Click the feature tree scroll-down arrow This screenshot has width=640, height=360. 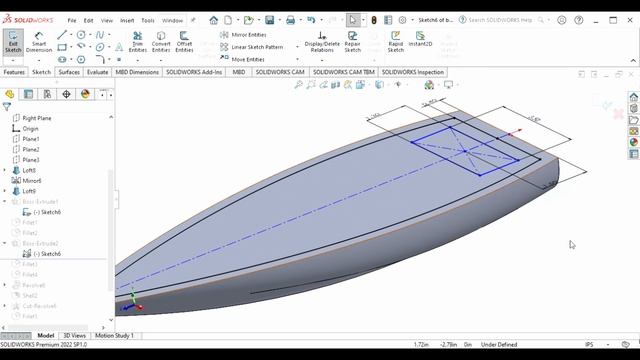coord(111,320)
